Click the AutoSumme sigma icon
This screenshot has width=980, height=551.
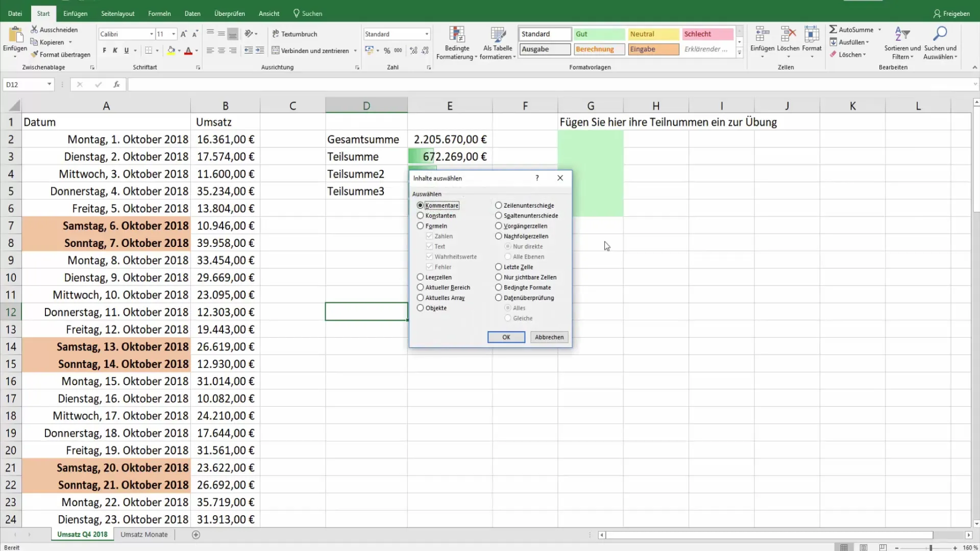click(x=833, y=30)
